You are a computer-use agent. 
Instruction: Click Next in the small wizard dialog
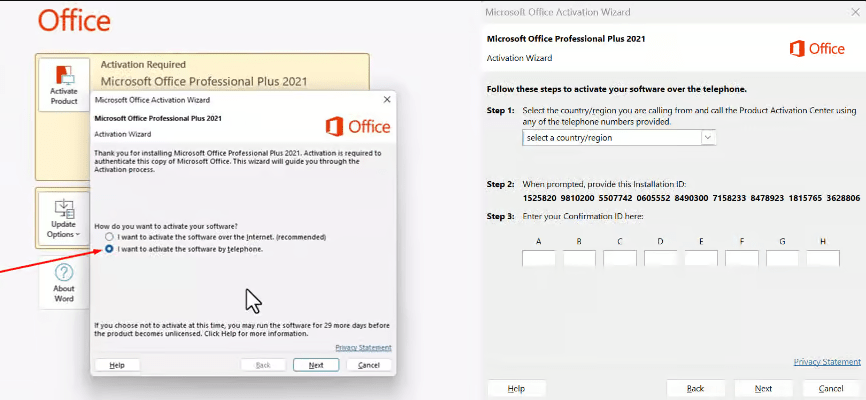[316, 365]
